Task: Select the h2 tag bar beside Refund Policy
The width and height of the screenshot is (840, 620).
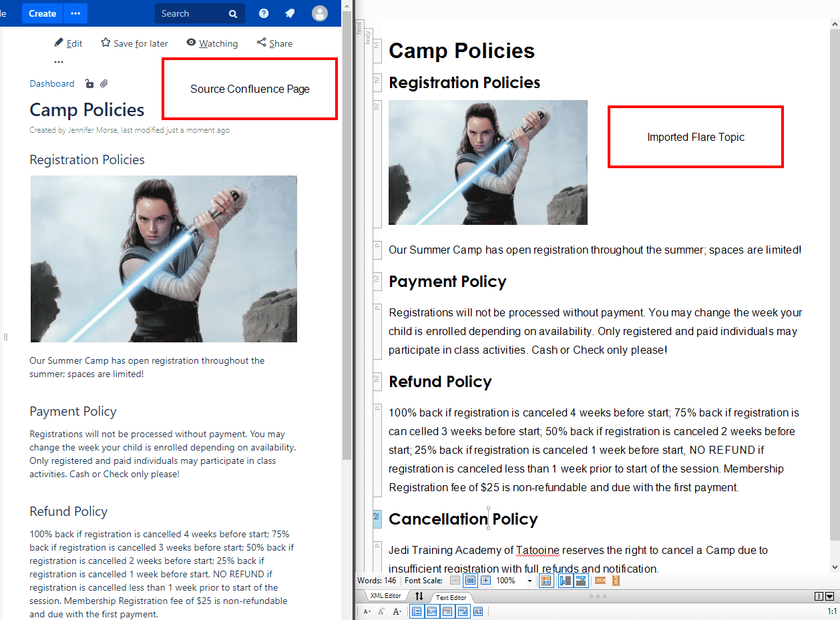Action: (376, 382)
